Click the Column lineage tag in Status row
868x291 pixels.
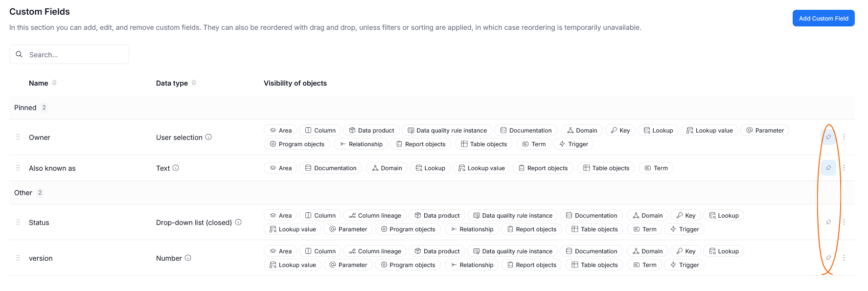(x=375, y=215)
